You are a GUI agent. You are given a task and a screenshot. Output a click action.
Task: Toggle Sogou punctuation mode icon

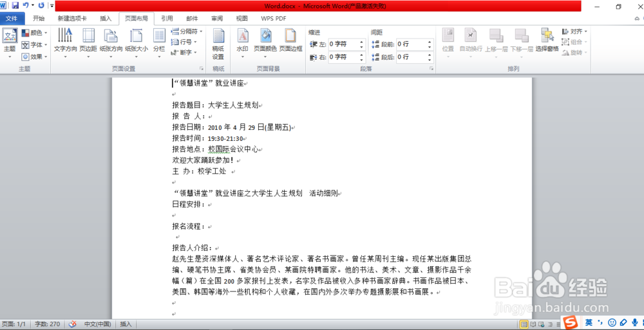[600, 323]
